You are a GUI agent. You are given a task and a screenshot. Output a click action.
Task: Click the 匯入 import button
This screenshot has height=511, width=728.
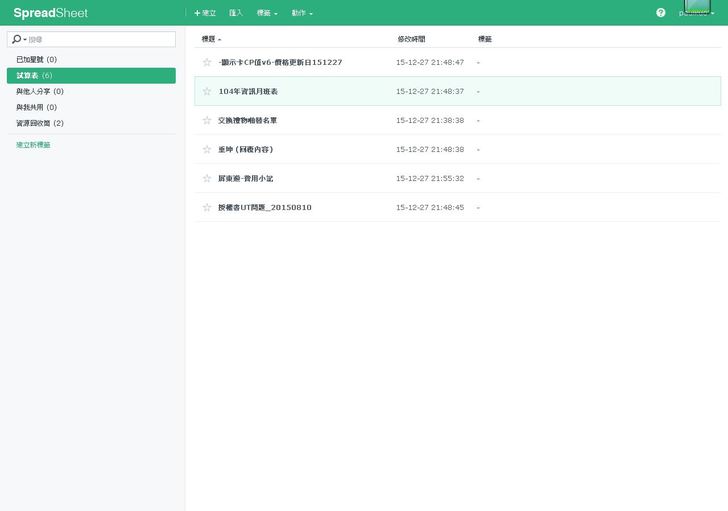[236, 13]
